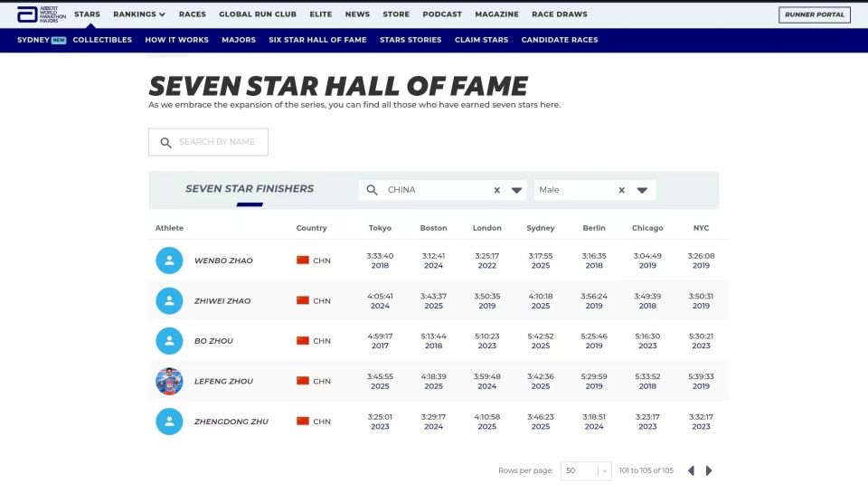The image size is (868, 503).
Task: Click China flag in Zhiwei Zhao row
Action: [x=303, y=300]
